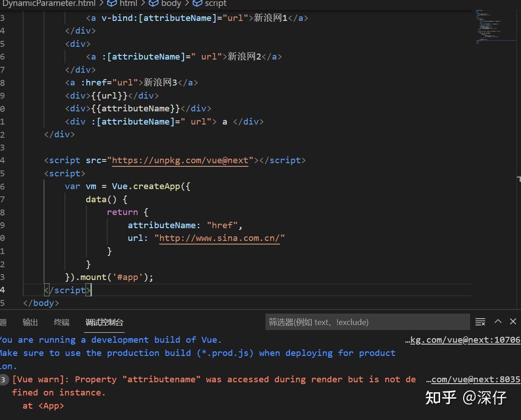Click the unpkg.com/vue@next URL in the code
Image resolution: width=521 pixels, height=420 pixels.
point(180,160)
